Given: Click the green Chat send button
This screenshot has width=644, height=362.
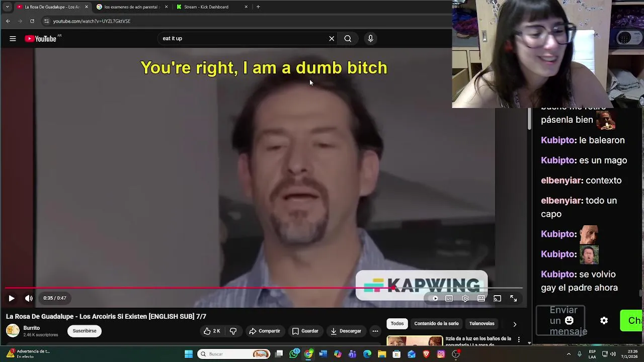Looking at the screenshot, I should 632,321.
